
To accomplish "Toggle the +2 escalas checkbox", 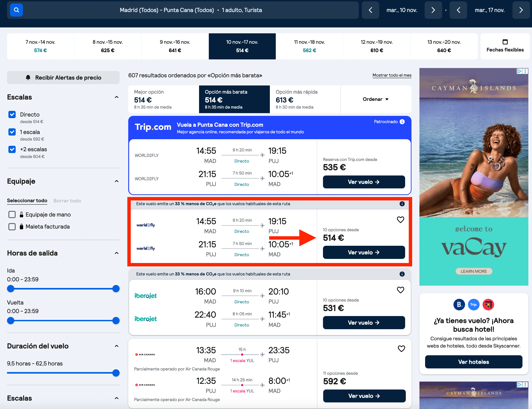I will pyautogui.click(x=12, y=149).
